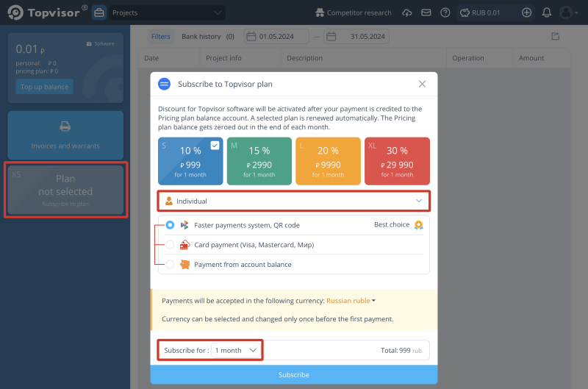Click the blue round icon in the dialog title
This screenshot has height=389, width=588.
coord(164,84)
